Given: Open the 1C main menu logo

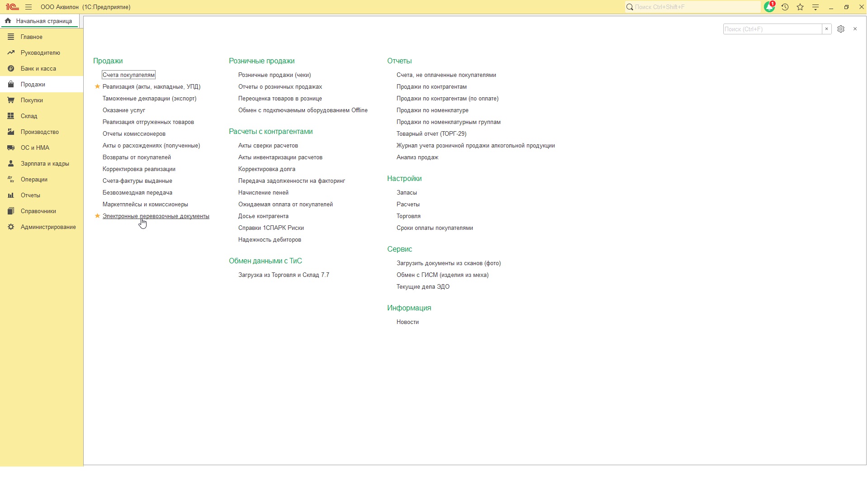Looking at the screenshot, I should click(12, 7).
